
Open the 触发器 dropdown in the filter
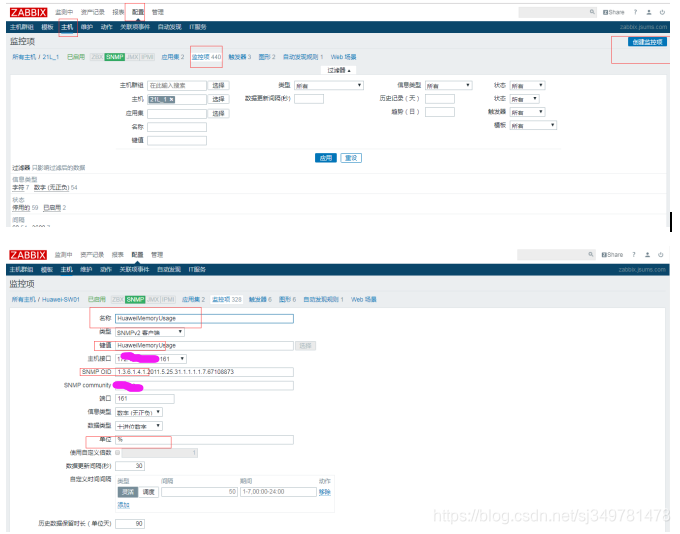527,112
